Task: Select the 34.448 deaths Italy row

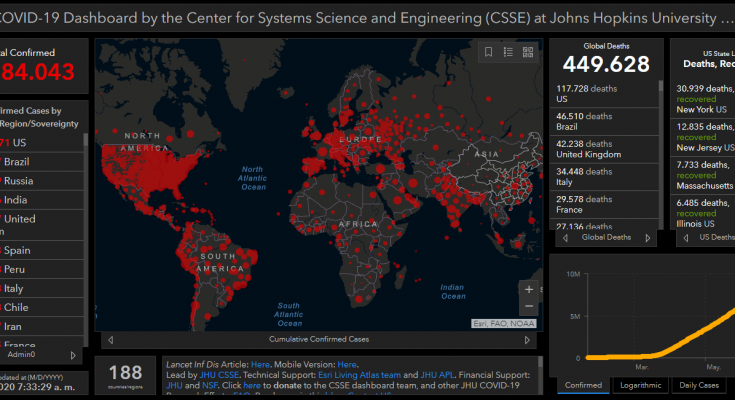Action: point(604,177)
